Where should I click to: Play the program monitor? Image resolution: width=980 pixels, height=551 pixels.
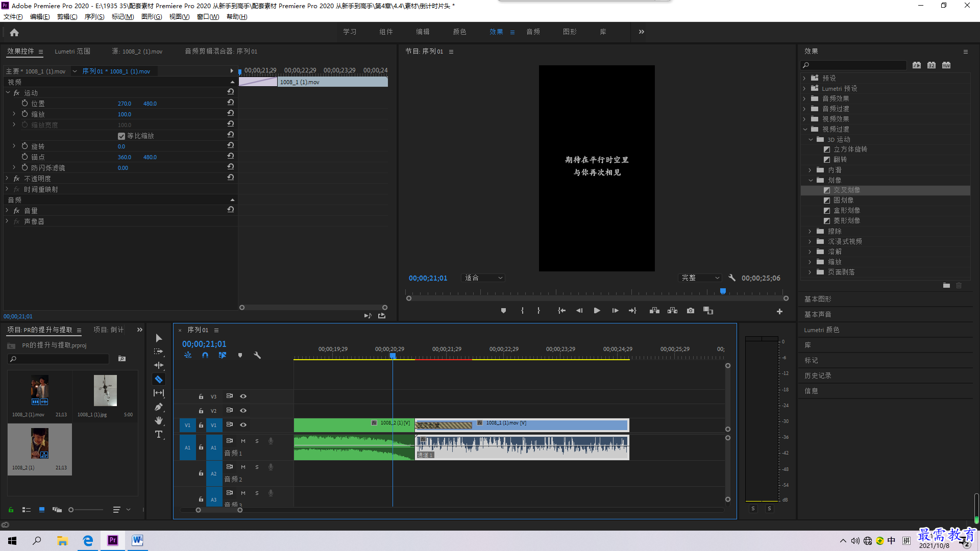597,311
